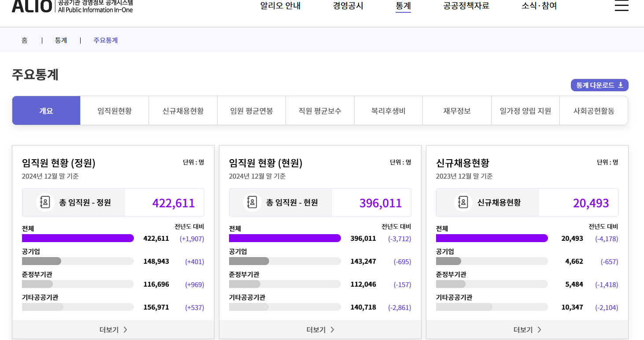644x340 pixels.
Task: Click the 임직원 현황 (현원) card title
Action: coord(266,163)
